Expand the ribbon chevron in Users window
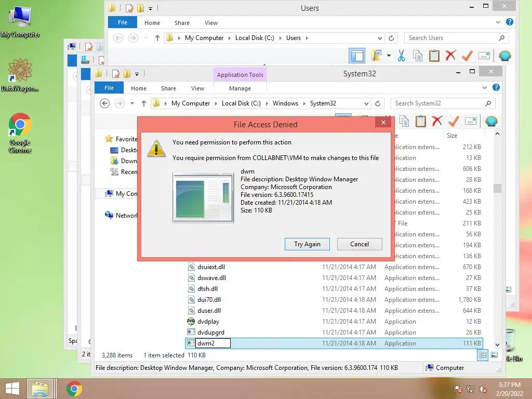532x399 pixels. pyautogui.click(x=498, y=22)
